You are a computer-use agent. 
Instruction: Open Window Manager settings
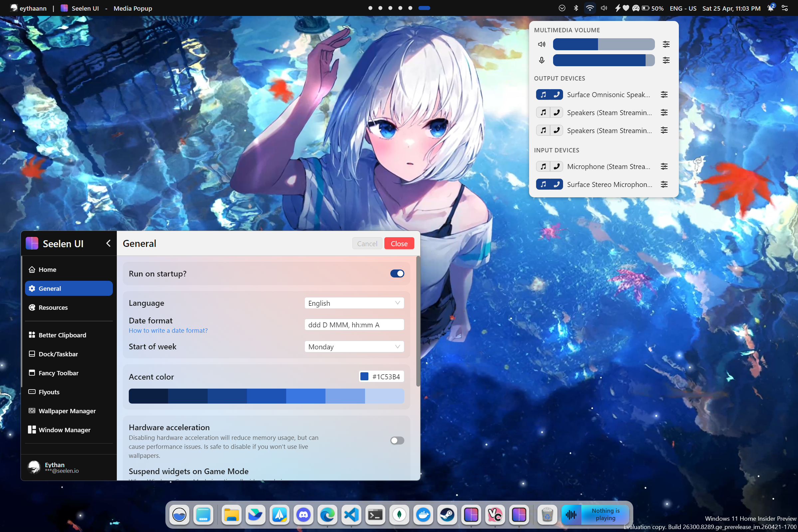[69, 430]
